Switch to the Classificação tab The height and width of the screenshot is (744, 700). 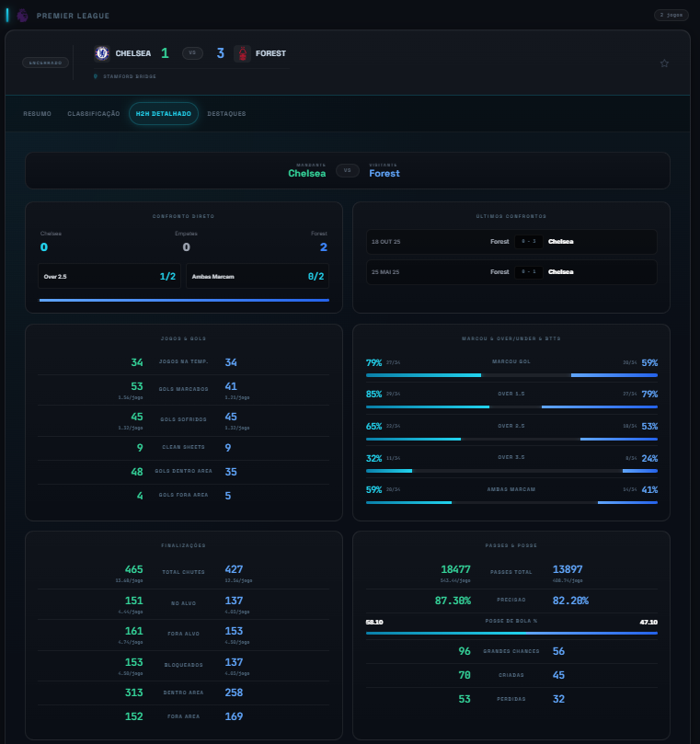coord(94,114)
